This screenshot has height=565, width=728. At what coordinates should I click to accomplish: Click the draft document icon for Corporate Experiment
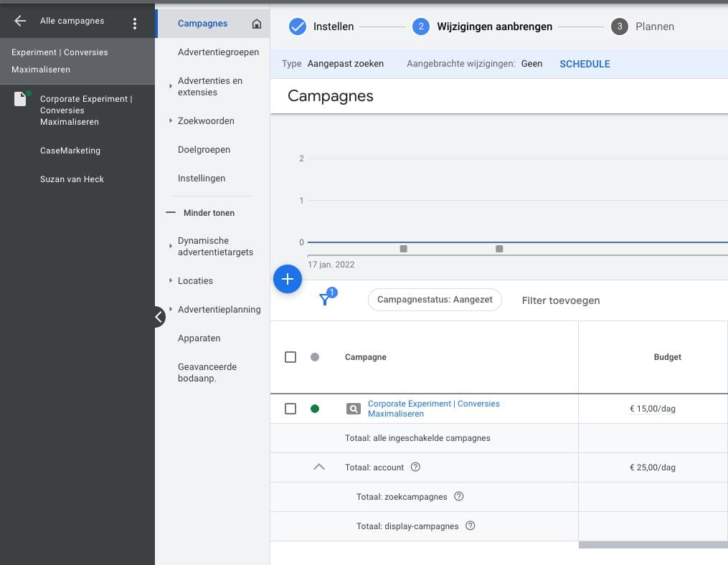20,99
